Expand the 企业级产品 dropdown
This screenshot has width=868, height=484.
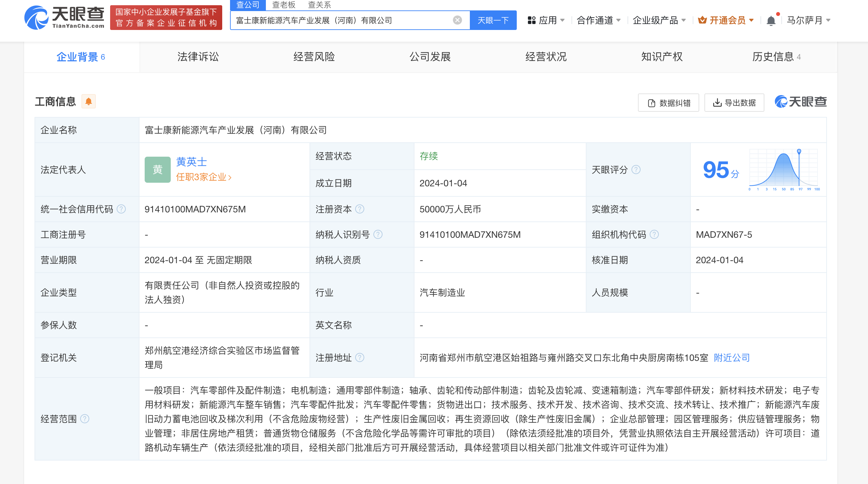point(659,20)
